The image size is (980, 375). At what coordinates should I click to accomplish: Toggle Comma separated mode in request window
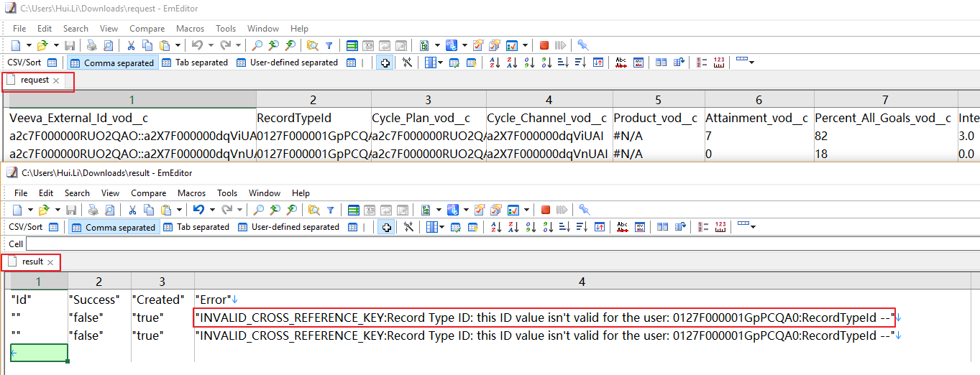pyautogui.click(x=112, y=62)
